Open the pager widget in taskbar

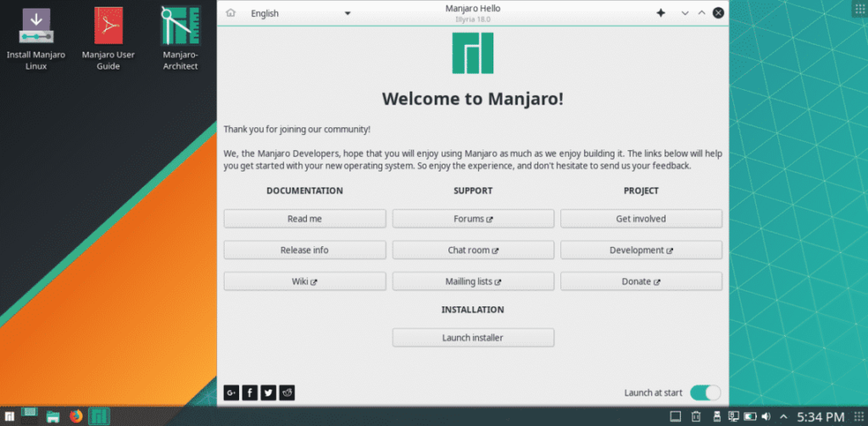30,416
